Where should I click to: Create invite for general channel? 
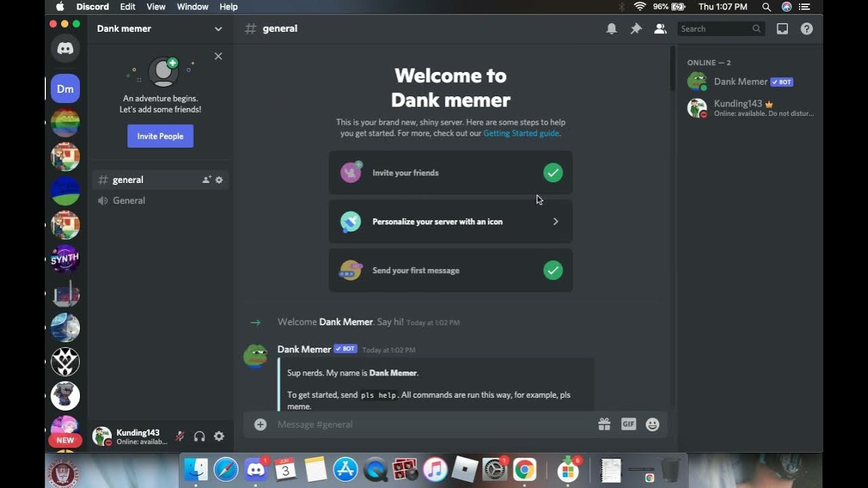point(206,180)
